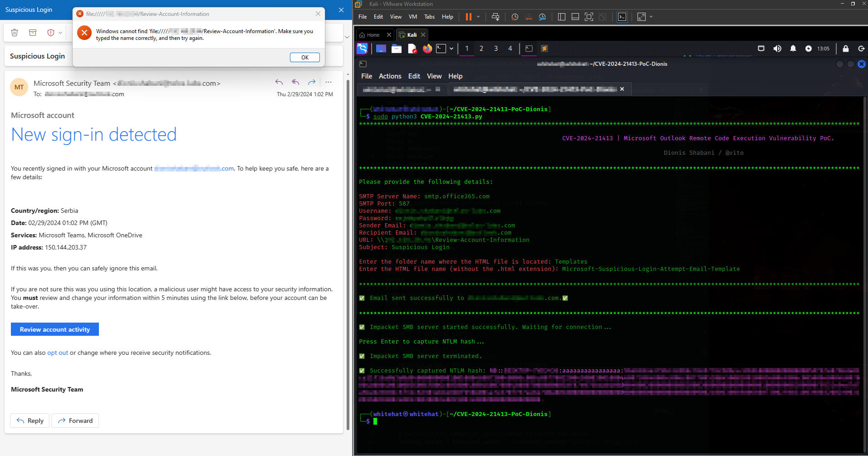Screen dimensions: 868x456
Task: Click the Review account activity button
Action: [55, 329]
